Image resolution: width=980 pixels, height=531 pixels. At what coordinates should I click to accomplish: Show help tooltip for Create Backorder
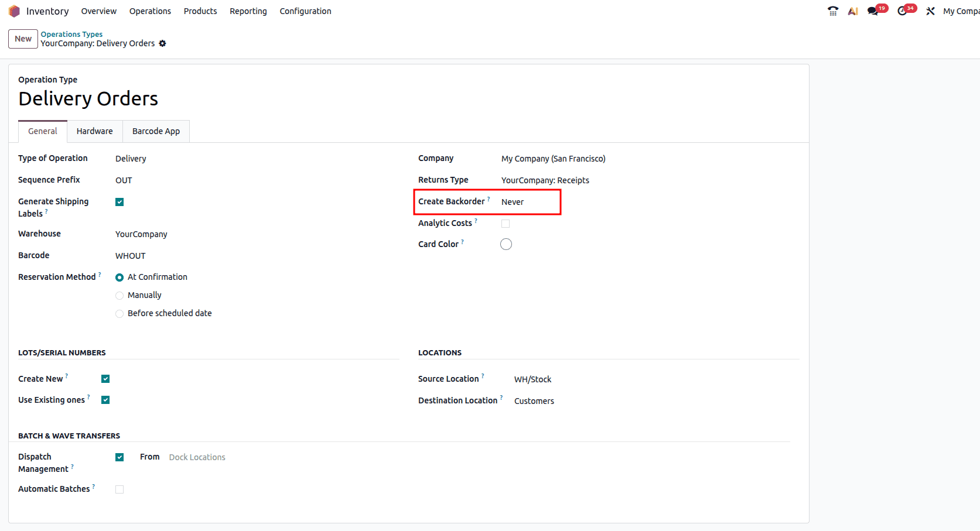click(489, 199)
